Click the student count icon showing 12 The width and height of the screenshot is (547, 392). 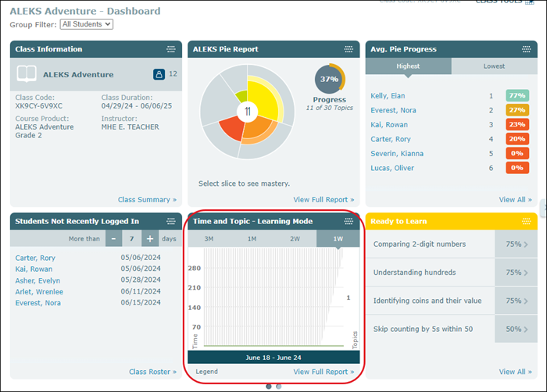pyautogui.click(x=159, y=74)
